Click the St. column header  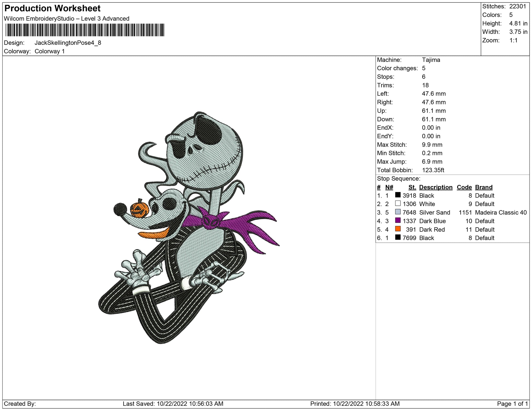pyautogui.click(x=412, y=187)
